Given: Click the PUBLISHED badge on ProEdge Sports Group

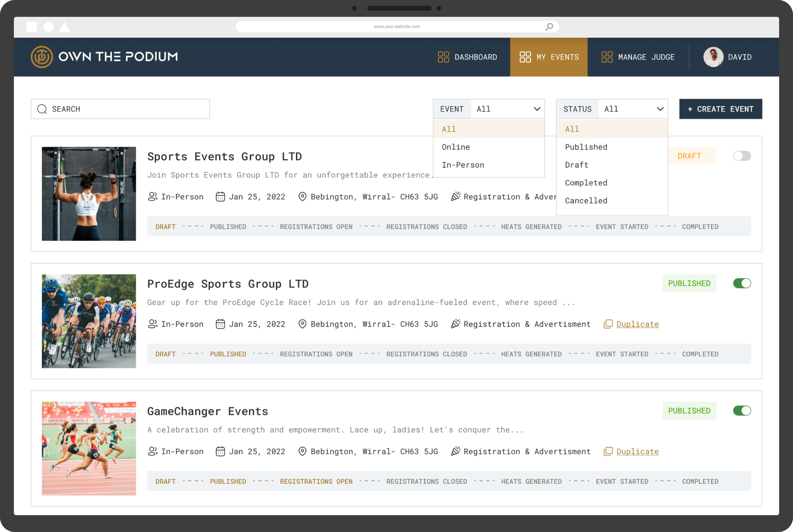Looking at the screenshot, I should [x=689, y=283].
